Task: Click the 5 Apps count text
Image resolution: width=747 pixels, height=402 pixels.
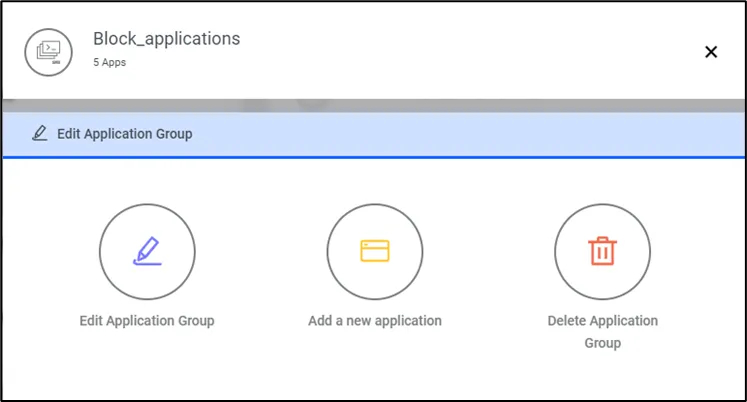Action: click(110, 62)
